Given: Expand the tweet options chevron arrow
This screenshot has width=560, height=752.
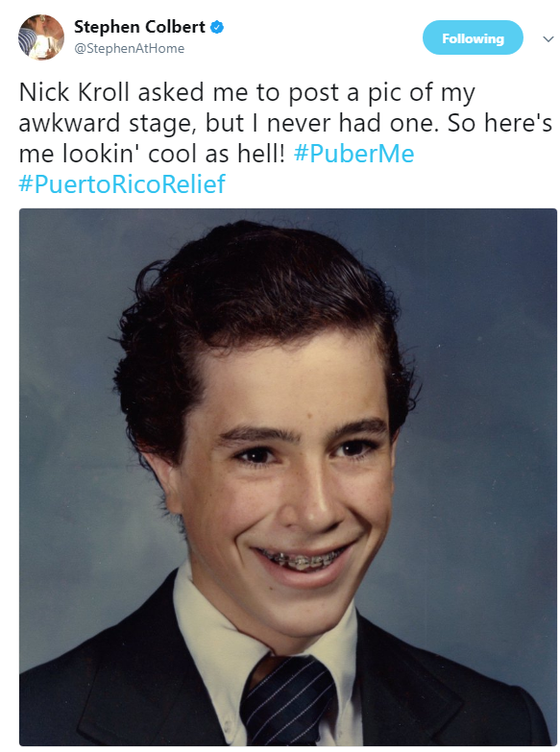Looking at the screenshot, I should pyautogui.click(x=548, y=38).
